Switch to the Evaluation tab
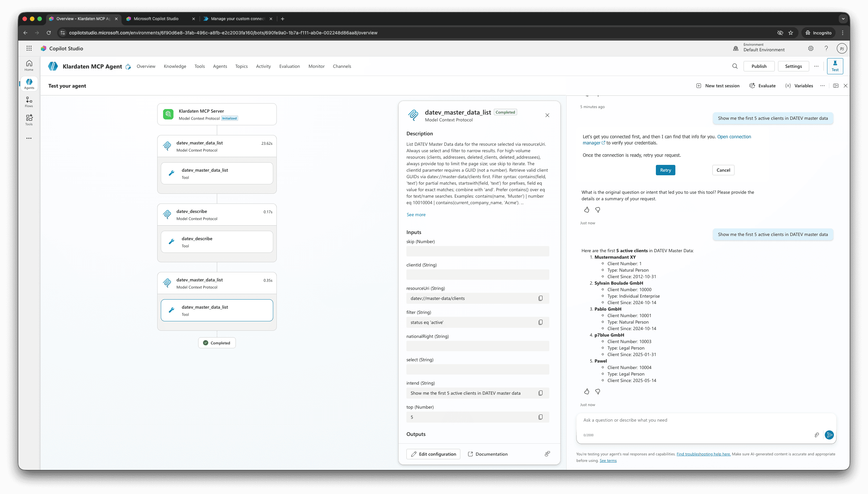 289,66
